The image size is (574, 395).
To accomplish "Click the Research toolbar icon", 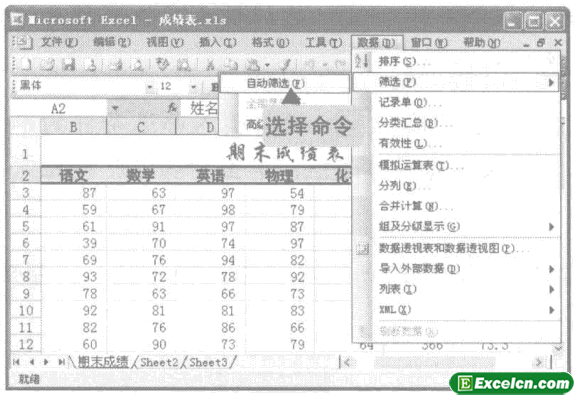I will point(183,65).
